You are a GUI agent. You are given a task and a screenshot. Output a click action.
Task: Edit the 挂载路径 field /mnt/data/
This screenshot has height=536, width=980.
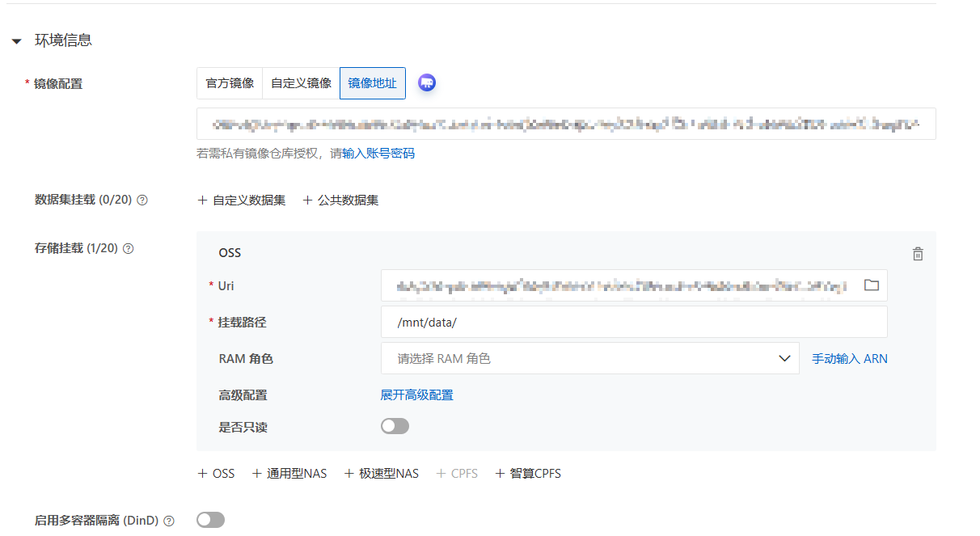point(634,322)
